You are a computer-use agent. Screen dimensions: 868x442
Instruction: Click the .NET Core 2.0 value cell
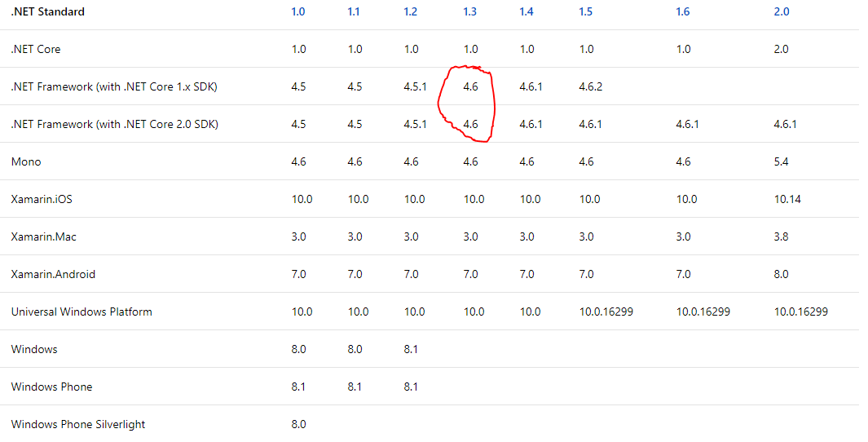point(781,49)
